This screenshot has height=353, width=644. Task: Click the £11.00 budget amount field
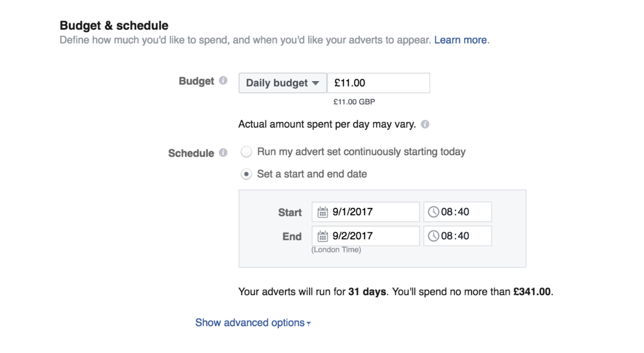[x=378, y=83]
